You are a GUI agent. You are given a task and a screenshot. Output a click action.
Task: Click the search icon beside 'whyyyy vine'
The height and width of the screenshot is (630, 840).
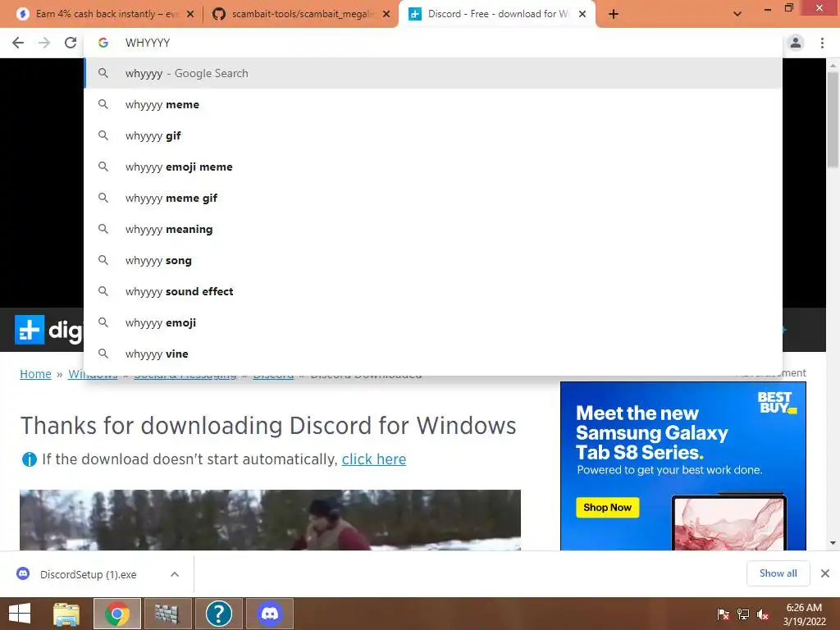[103, 354]
